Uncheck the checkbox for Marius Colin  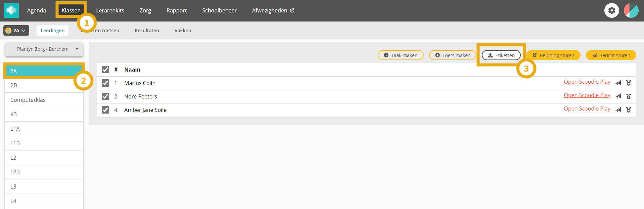[x=105, y=83]
